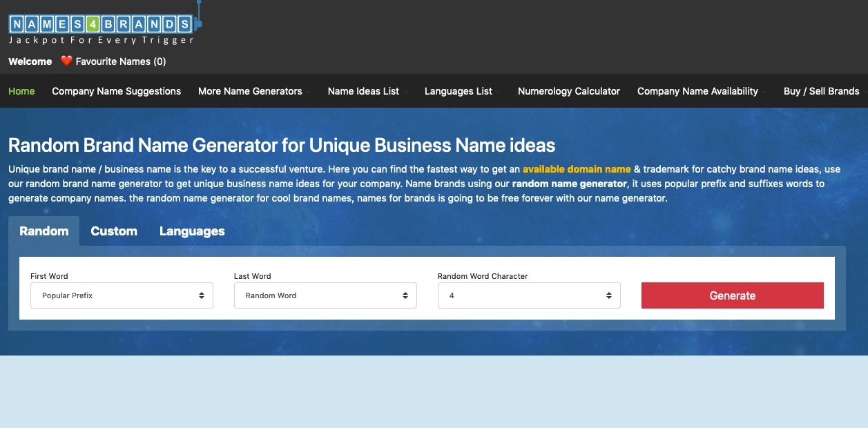Select Home in the navigation bar
Viewport: 868px width, 428px height.
[x=21, y=90]
